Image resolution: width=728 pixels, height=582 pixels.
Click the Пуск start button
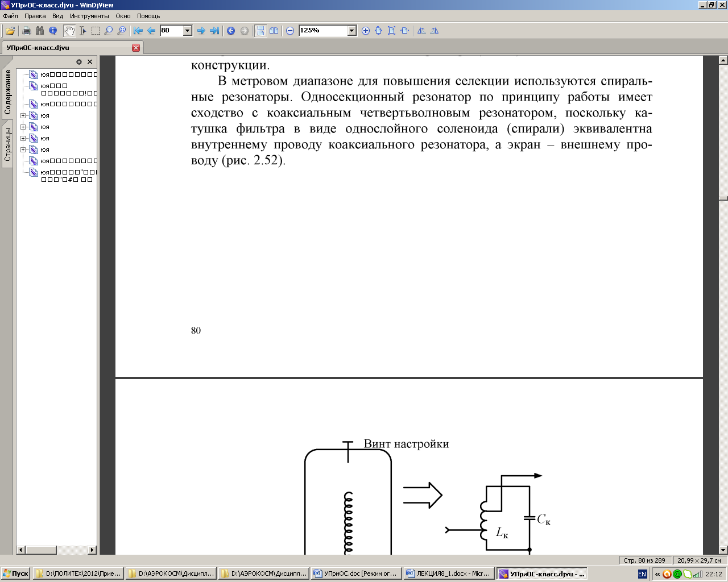[15, 573]
